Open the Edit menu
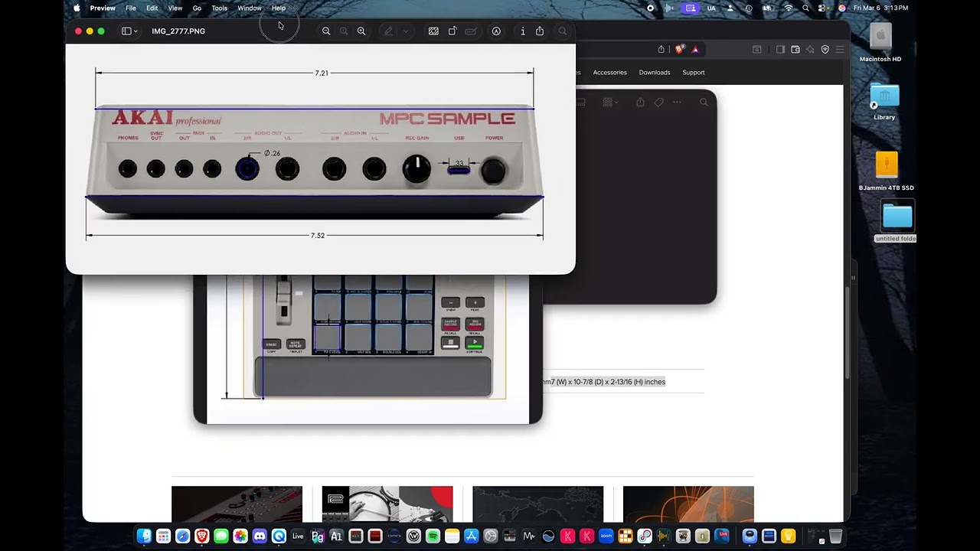The height and width of the screenshot is (551, 980). [152, 8]
